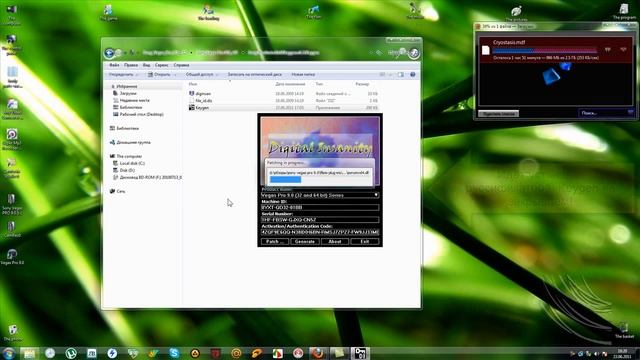Click the keygen Patch button
The height and width of the screenshot is (360, 640).
275,242
